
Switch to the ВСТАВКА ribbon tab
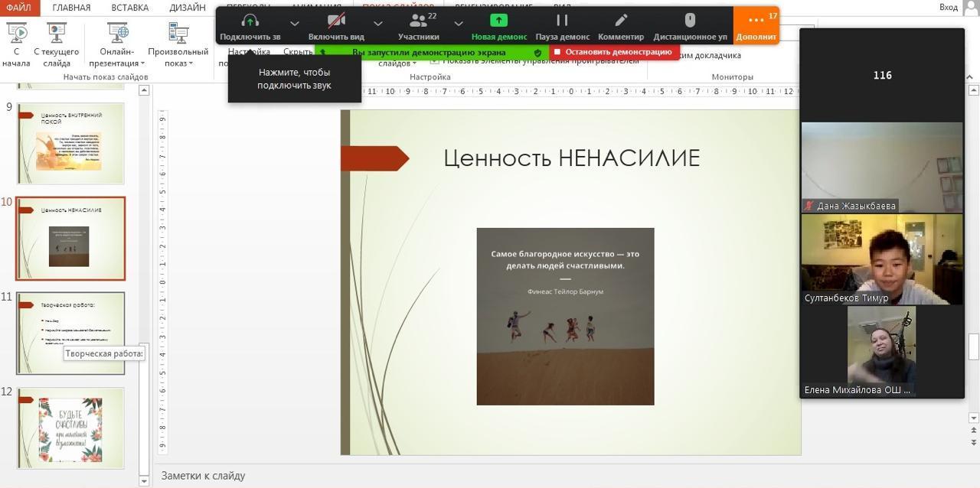pyautogui.click(x=129, y=8)
